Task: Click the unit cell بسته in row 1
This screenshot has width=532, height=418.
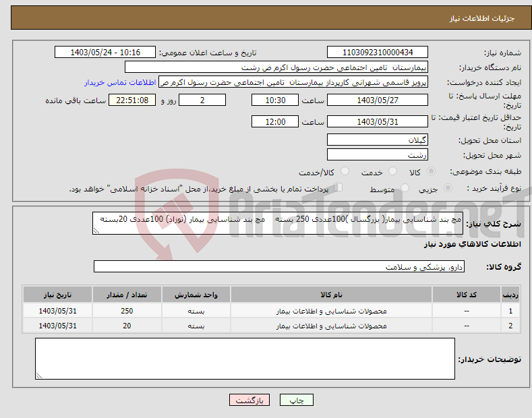Action: click(x=196, y=311)
